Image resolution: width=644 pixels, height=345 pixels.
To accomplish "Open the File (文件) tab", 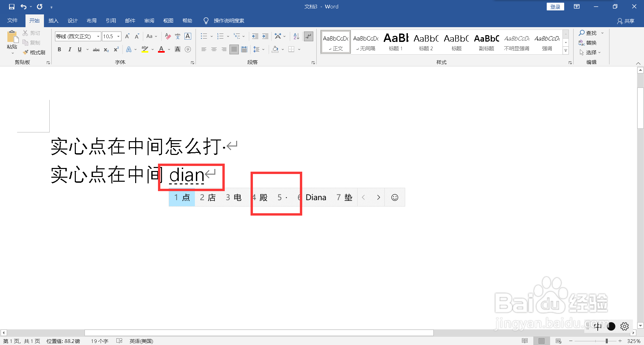I will pos(12,21).
